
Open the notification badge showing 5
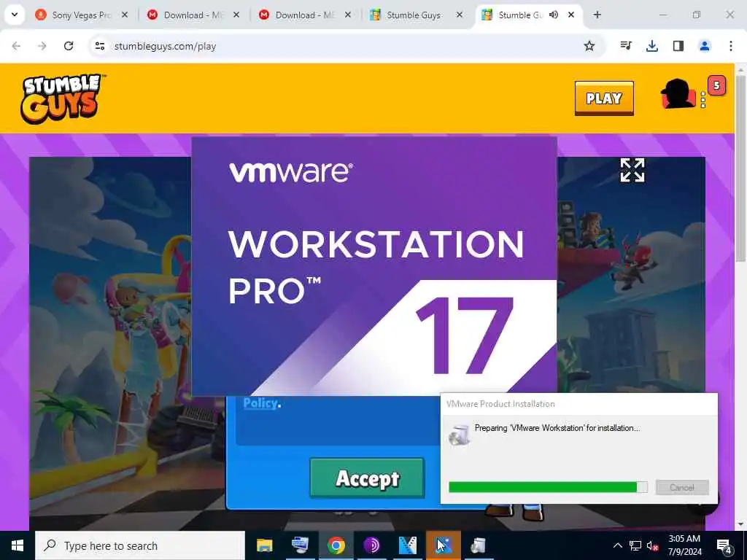716,86
